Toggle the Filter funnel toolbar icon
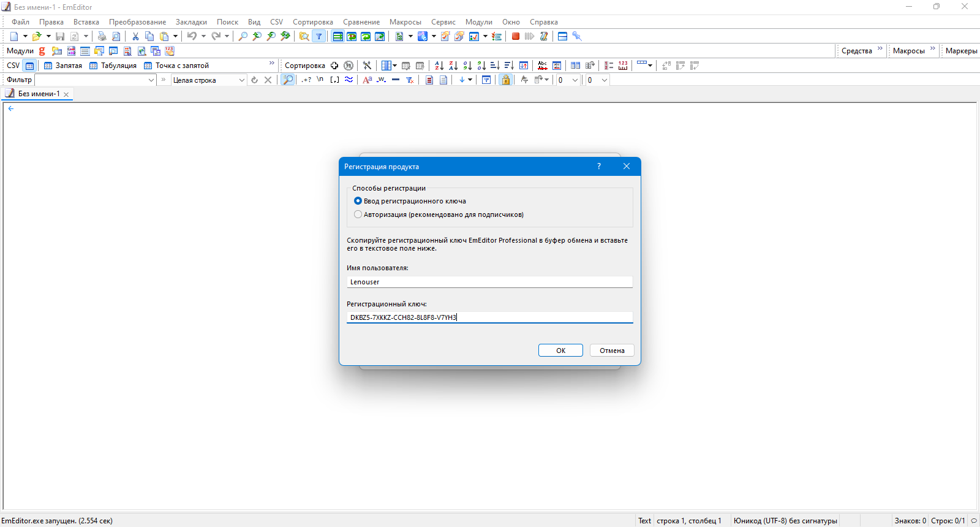 pyautogui.click(x=318, y=36)
